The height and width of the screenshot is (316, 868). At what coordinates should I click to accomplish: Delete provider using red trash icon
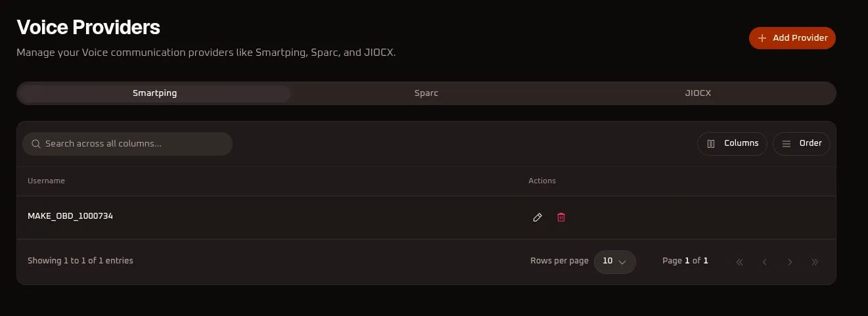(x=561, y=217)
